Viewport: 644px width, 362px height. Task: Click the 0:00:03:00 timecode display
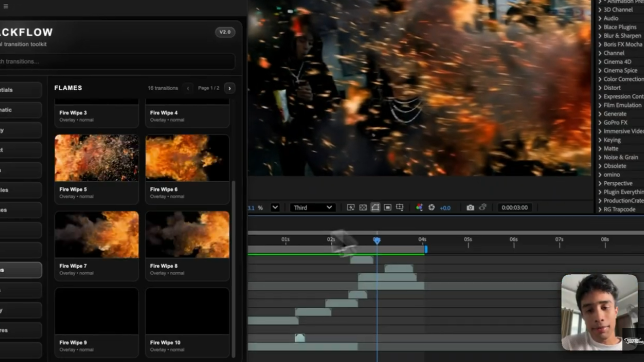point(515,207)
